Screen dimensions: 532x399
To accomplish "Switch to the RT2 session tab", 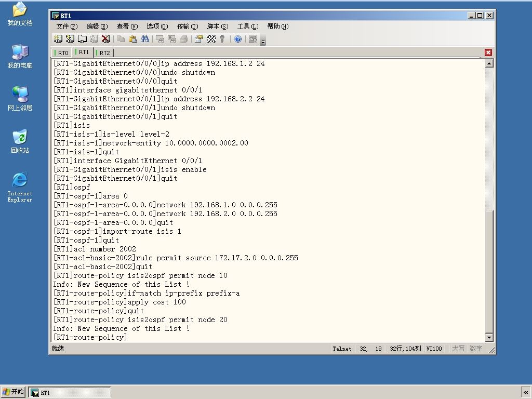I will [x=104, y=52].
